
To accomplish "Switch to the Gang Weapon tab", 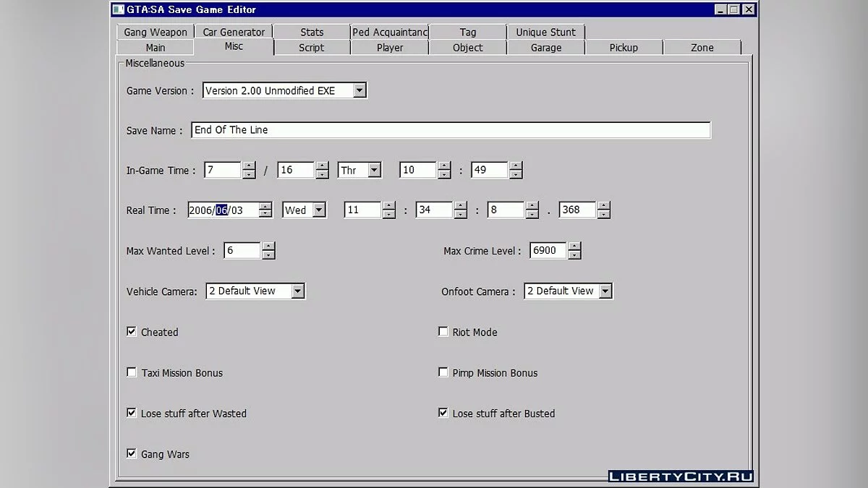I will (x=155, y=32).
